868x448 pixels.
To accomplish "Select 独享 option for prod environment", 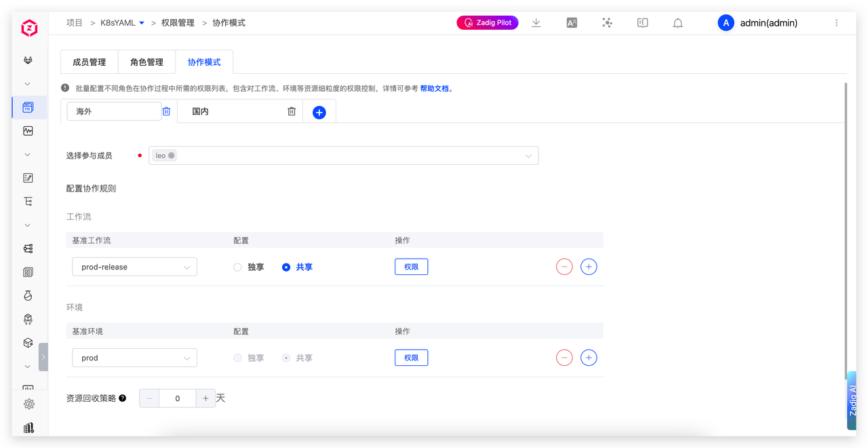I will [x=238, y=358].
